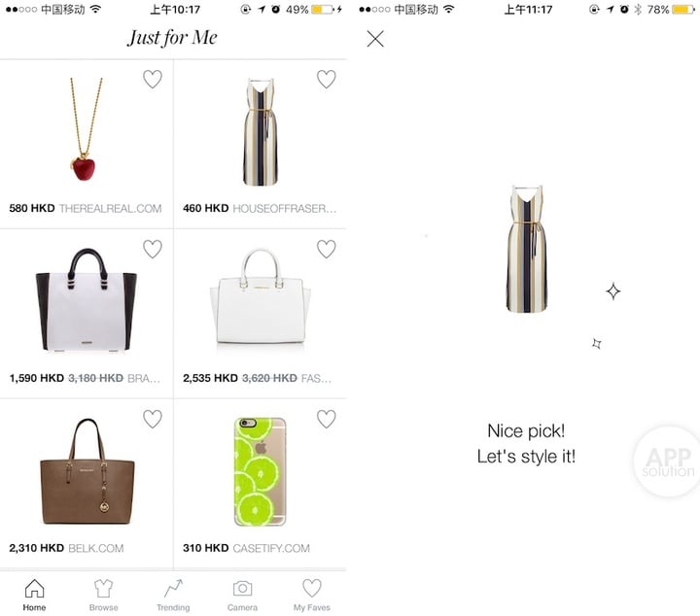700x616 pixels.
Task: Tap the Just for Me title
Action: click(x=172, y=38)
